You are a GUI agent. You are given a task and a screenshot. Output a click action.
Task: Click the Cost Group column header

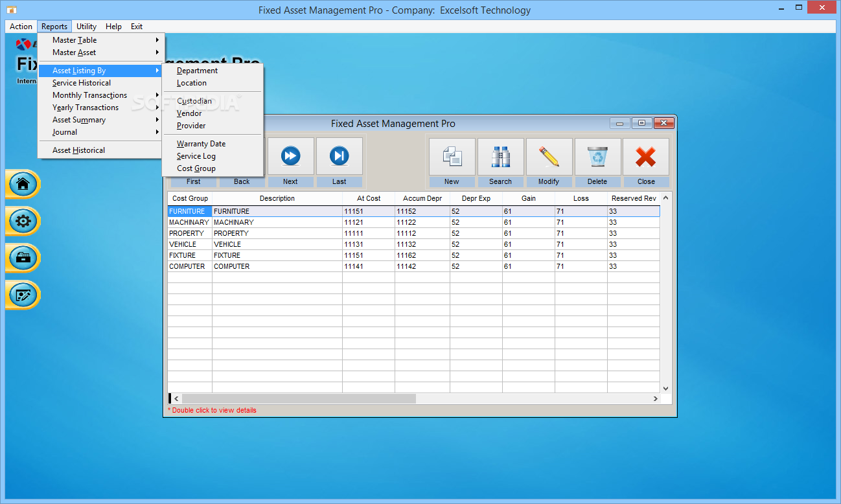pos(190,199)
